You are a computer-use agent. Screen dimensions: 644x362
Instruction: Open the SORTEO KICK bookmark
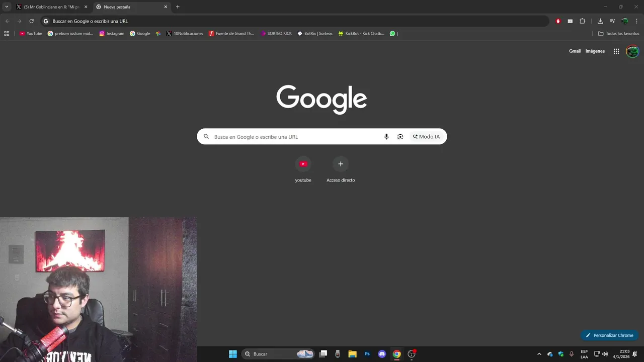pyautogui.click(x=276, y=34)
